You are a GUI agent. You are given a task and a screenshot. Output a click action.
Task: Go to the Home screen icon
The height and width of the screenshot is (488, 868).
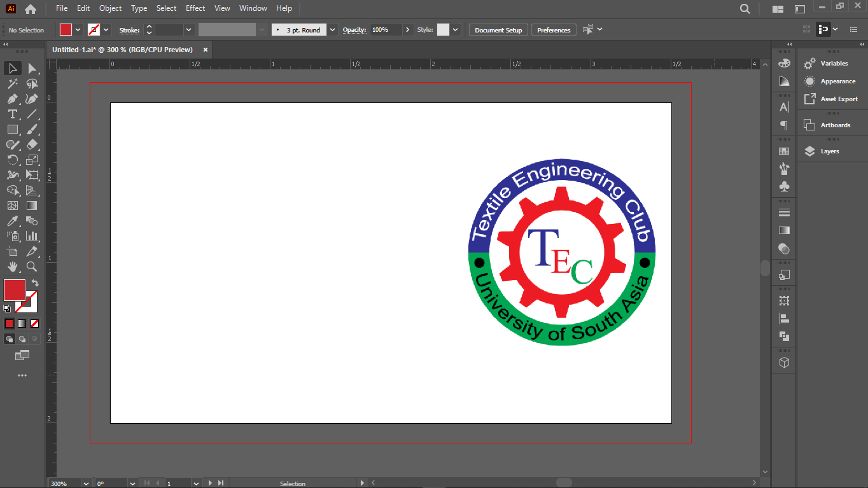pos(30,9)
